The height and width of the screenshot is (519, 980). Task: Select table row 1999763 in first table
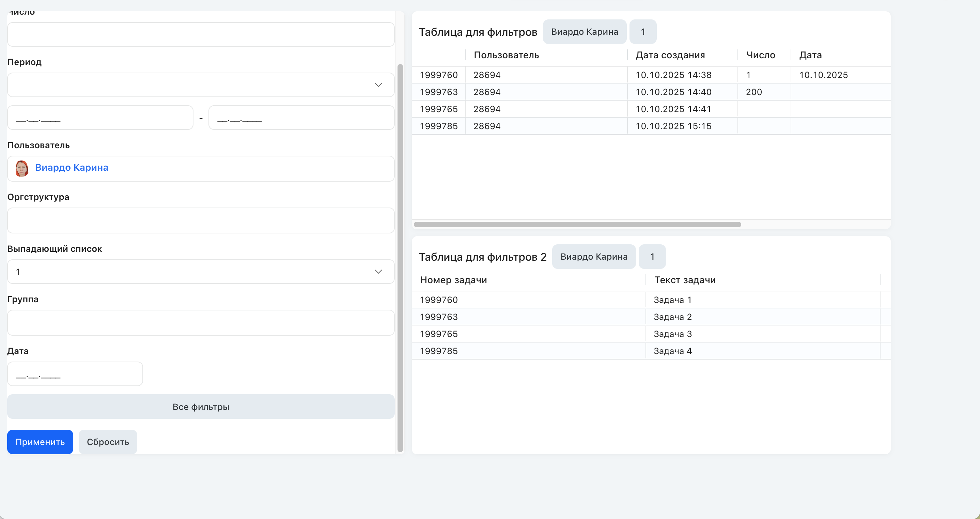coord(651,92)
